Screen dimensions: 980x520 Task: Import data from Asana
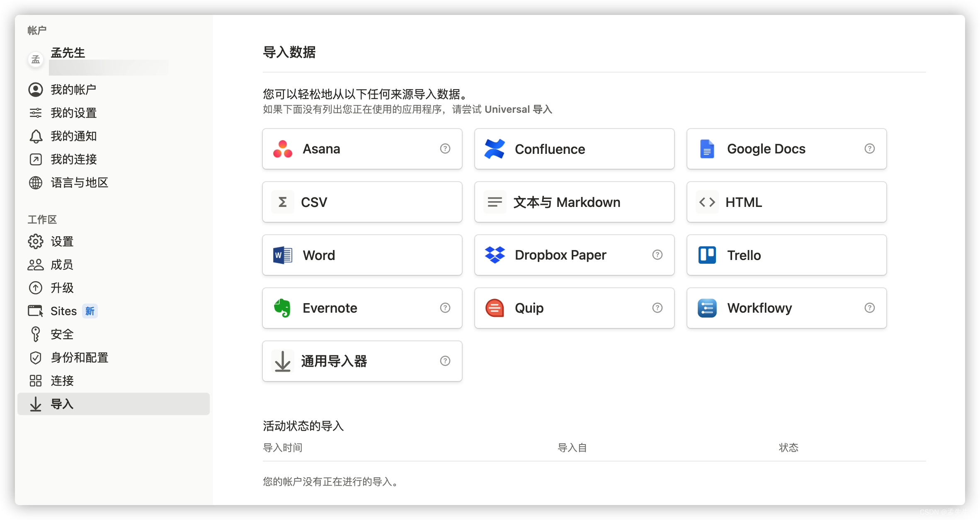pos(362,149)
